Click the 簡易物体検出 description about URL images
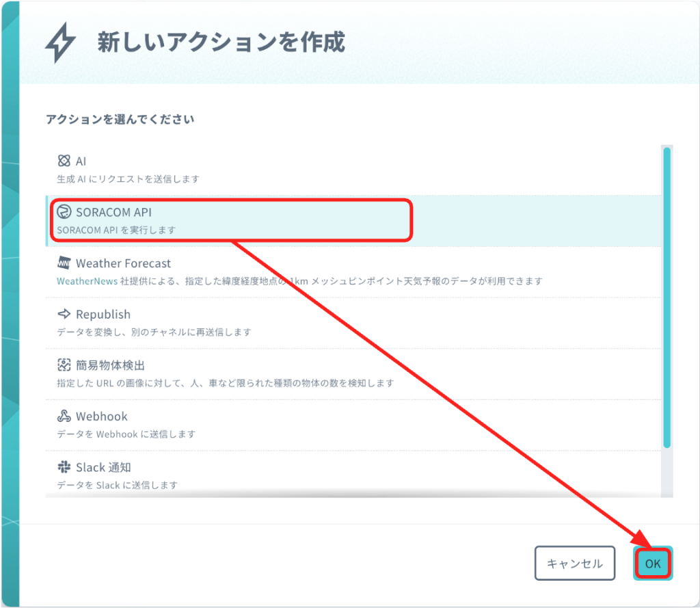The height and width of the screenshot is (608, 700). click(x=226, y=383)
